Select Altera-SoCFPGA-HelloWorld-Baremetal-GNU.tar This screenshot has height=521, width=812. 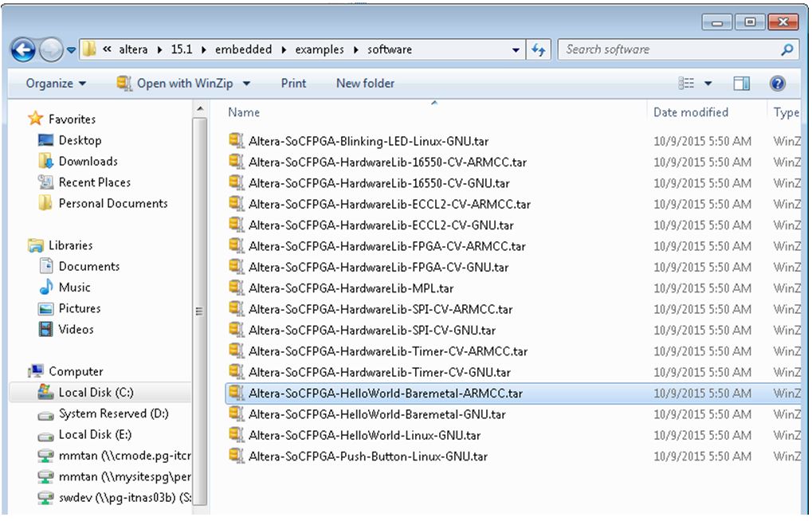[377, 414]
